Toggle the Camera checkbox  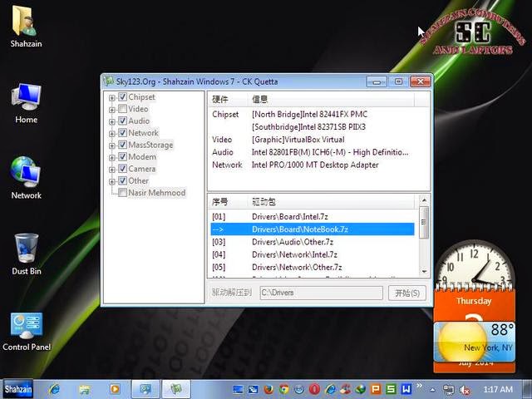click(x=122, y=169)
